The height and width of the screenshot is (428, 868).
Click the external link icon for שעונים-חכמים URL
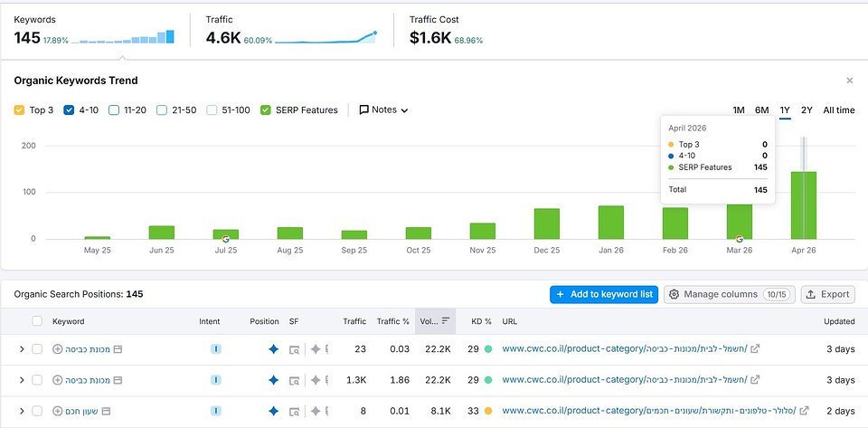point(804,412)
